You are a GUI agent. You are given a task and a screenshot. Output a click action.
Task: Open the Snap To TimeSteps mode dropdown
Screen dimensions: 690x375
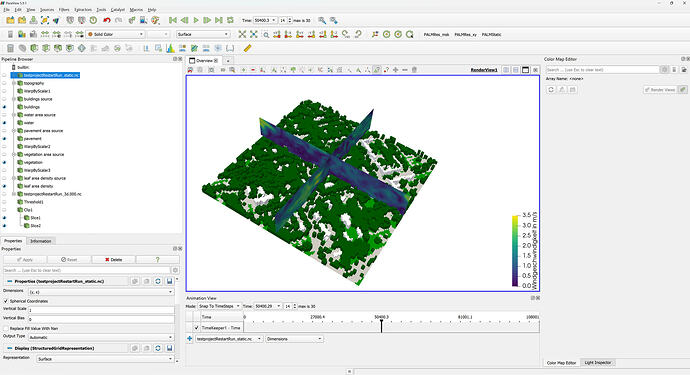(219, 306)
